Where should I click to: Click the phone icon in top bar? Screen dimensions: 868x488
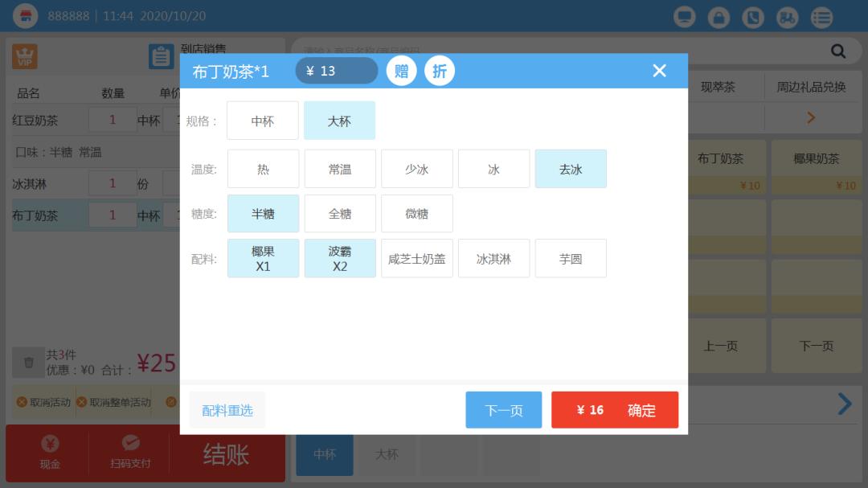[753, 17]
